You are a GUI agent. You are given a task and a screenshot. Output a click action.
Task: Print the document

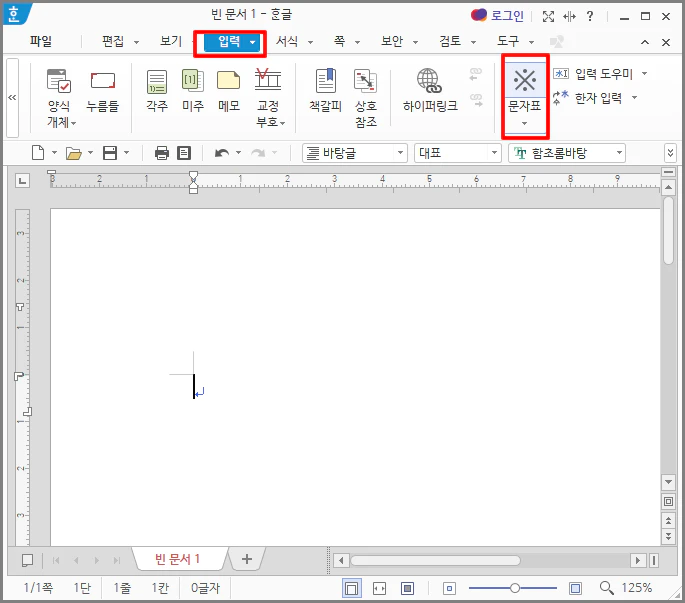click(162, 153)
